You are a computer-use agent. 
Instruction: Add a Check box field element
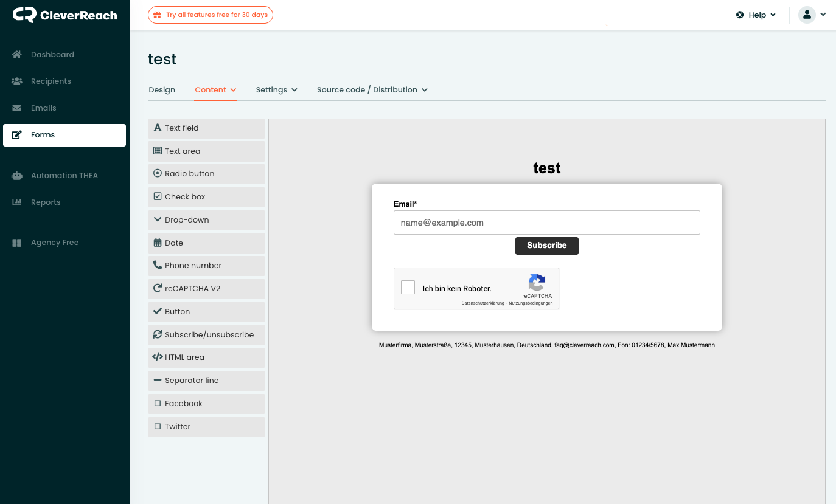[x=206, y=197]
